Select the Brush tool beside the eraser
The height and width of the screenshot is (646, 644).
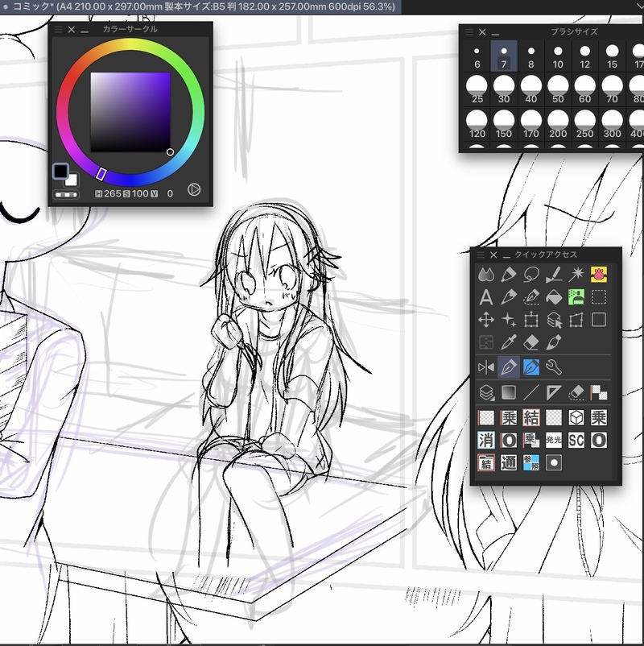point(554,342)
